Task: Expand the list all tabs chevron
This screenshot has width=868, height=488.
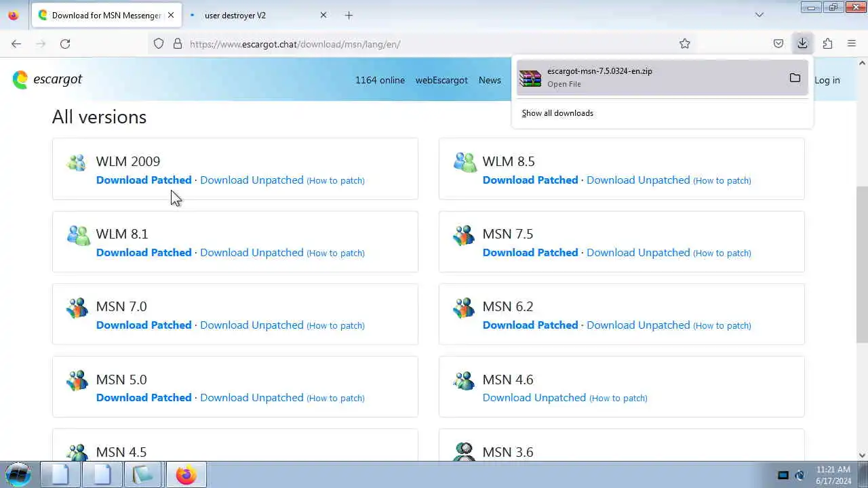Action: pos(759,15)
